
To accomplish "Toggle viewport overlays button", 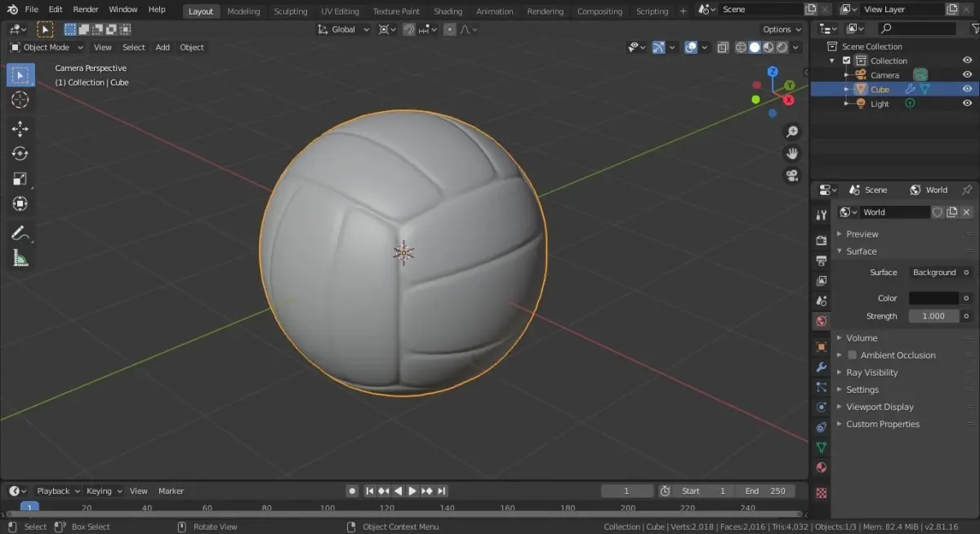I will click(691, 47).
